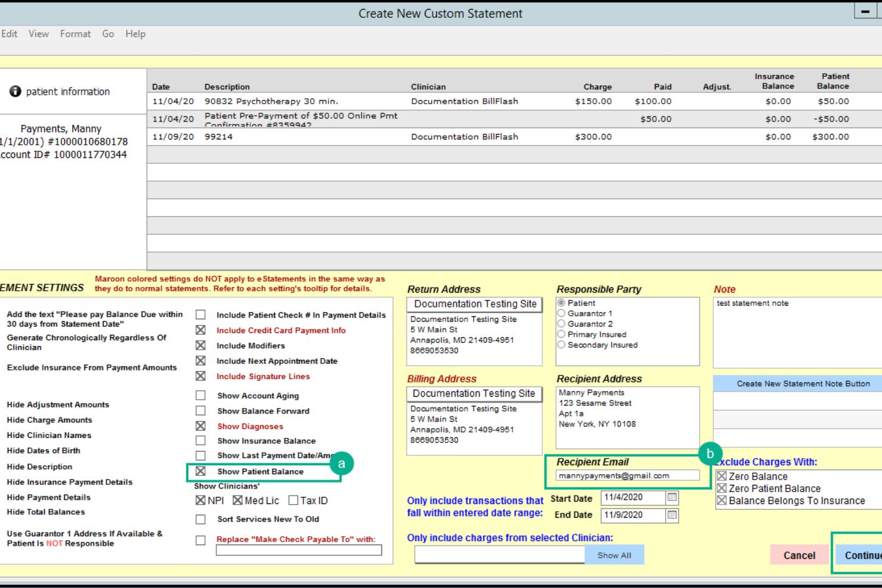Toggle Include Credit Card Payment Info checkbox
882x588 pixels.
click(201, 330)
